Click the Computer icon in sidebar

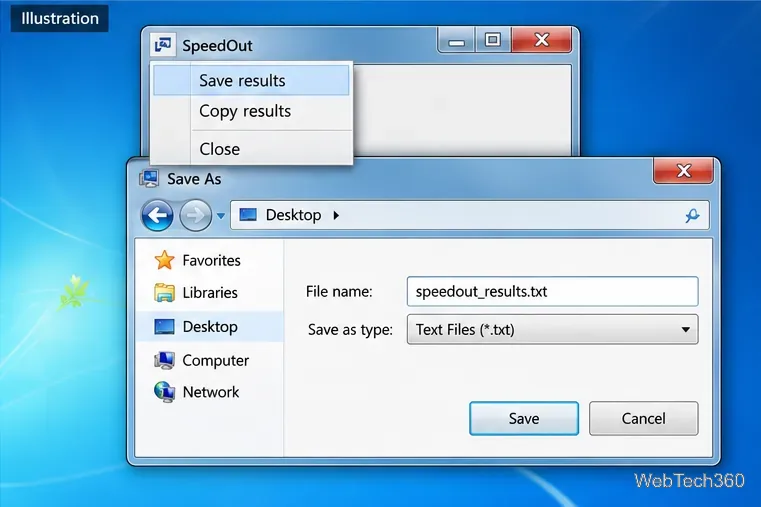(x=165, y=360)
